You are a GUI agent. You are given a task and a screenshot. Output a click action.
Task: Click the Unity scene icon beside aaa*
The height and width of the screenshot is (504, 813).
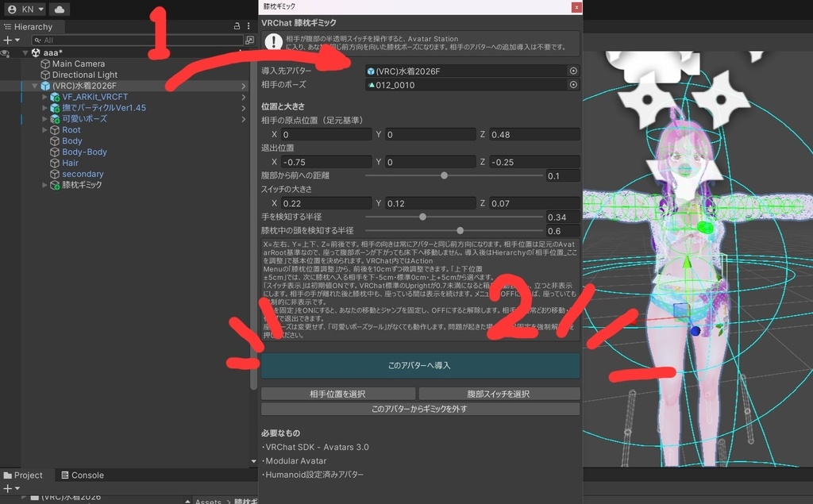(x=36, y=53)
